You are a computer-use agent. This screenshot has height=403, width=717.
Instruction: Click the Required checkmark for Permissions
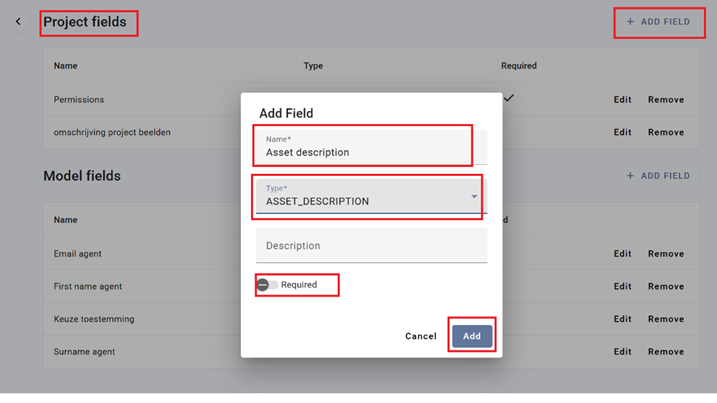click(x=508, y=98)
